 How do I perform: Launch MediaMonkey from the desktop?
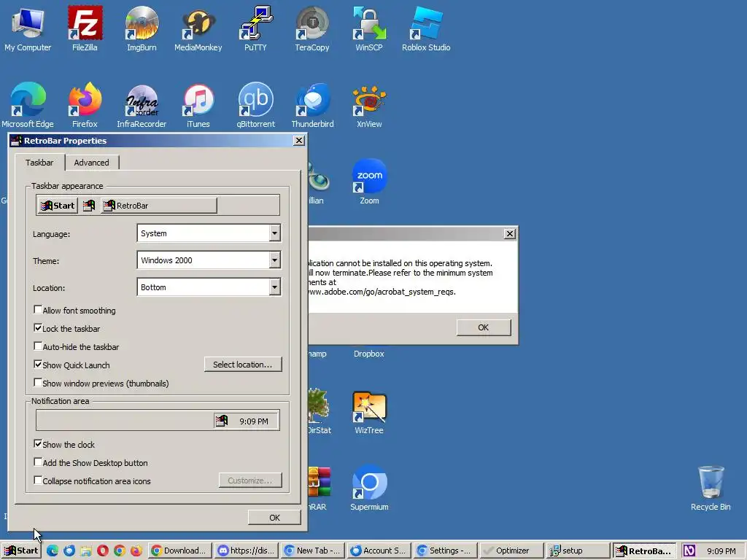point(198,28)
